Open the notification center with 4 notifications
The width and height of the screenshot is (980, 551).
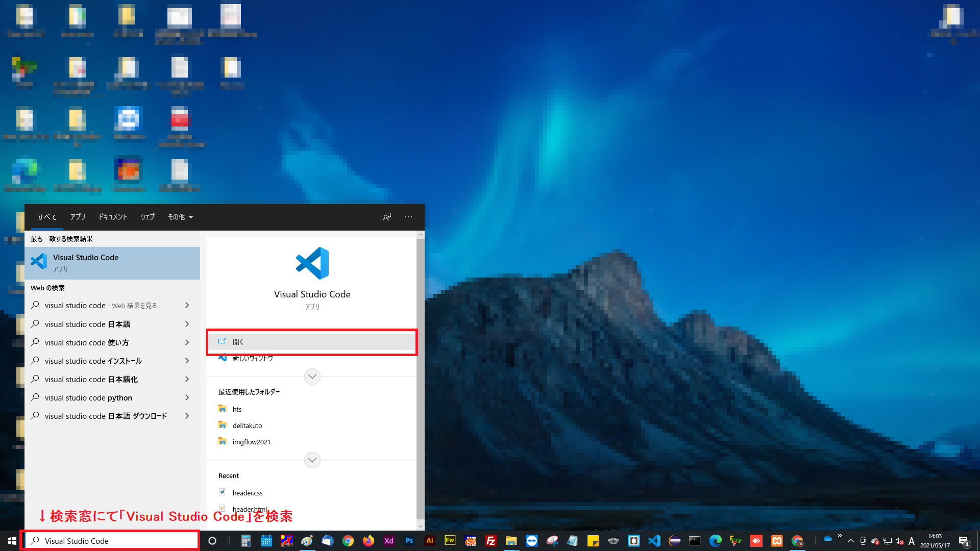point(964,541)
